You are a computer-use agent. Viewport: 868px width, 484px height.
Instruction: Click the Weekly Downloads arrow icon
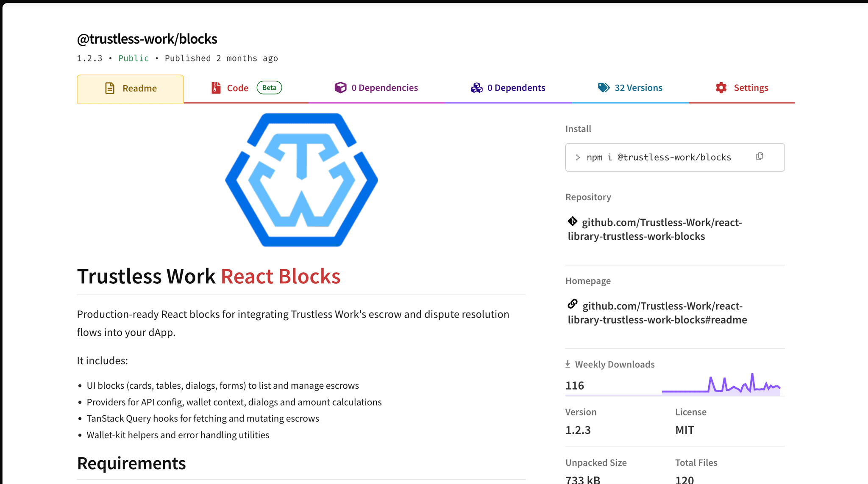568,364
